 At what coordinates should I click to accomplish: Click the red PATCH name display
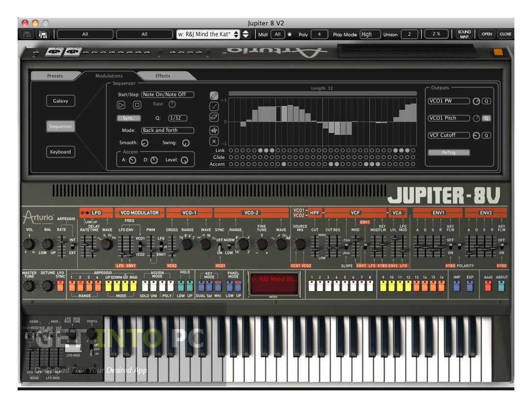pos(274,284)
